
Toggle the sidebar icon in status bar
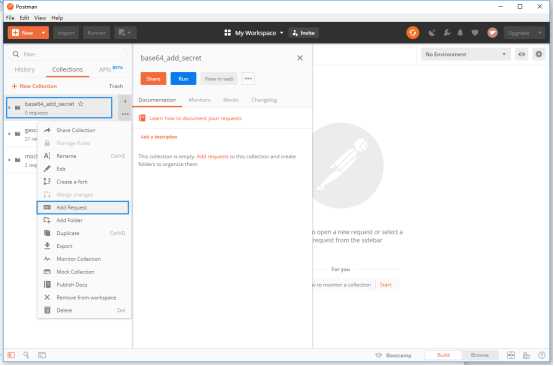11,355
